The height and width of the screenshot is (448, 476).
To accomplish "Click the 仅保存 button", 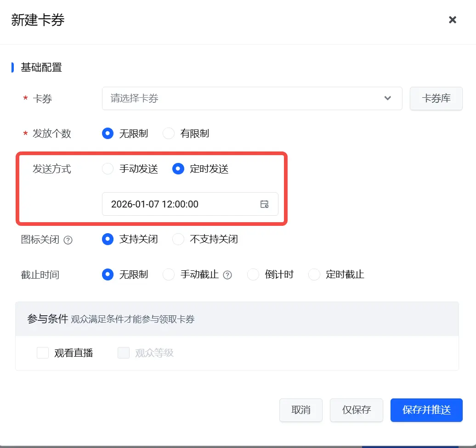I will [357, 410].
